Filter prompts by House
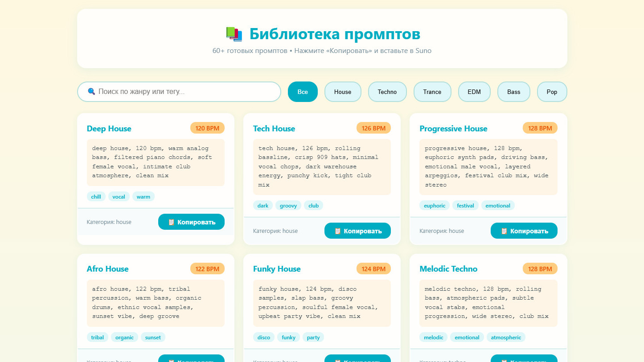Viewport: 644px width, 362px height. click(343, 92)
